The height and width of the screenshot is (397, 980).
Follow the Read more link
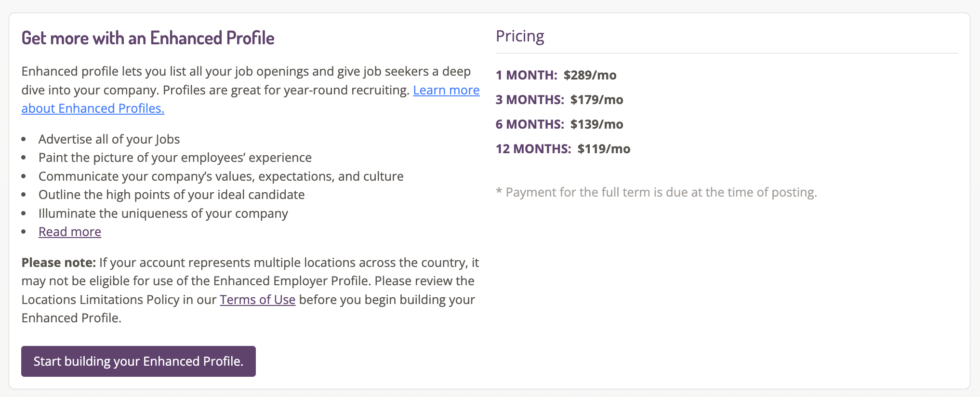70,232
